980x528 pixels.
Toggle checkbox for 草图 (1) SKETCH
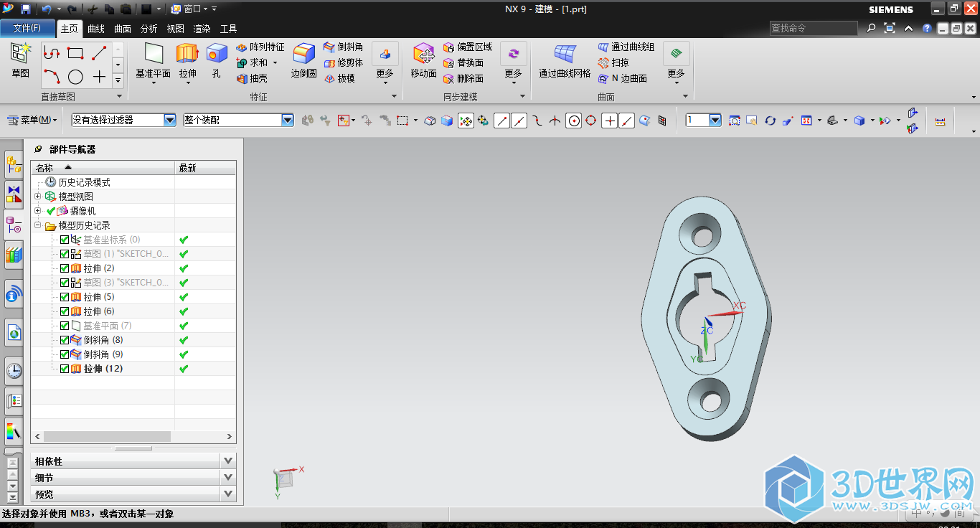click(x=65, y=254)
